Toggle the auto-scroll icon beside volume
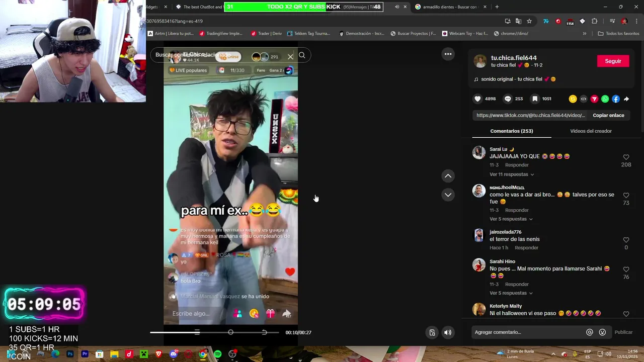644x362 pixels. pyautogui.click(x=432, y=332)
